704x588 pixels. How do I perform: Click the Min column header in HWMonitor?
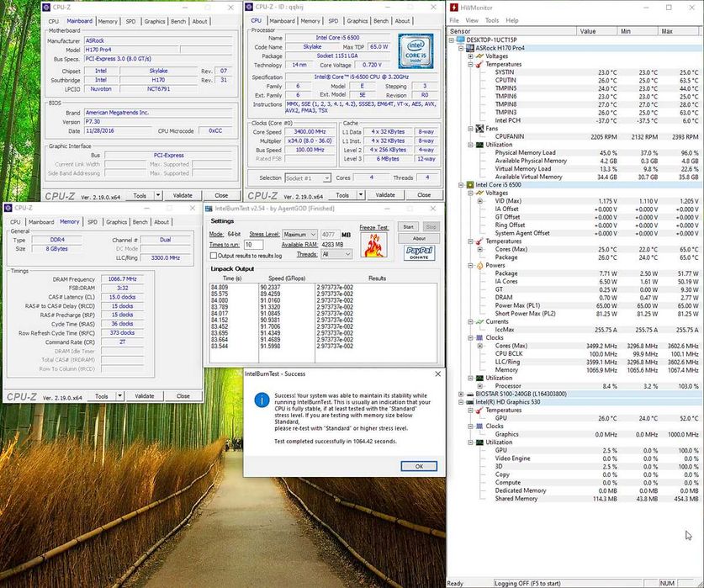click(x=638, y=31)
